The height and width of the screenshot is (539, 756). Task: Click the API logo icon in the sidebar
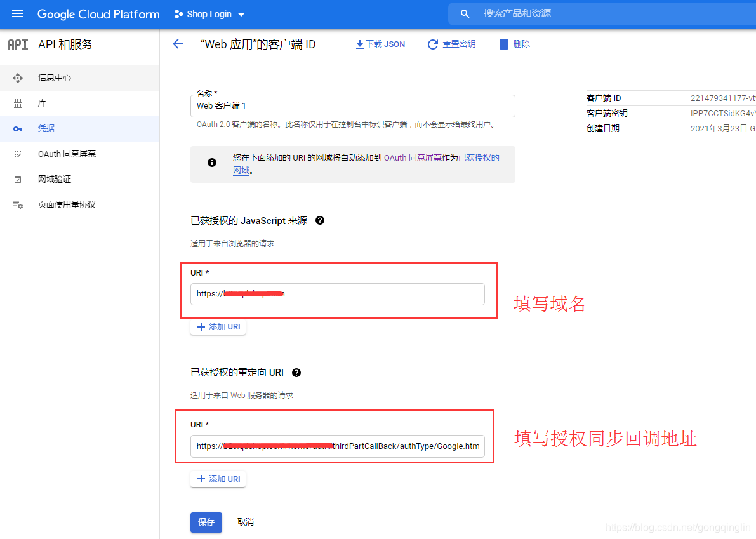pyautogui.click(x=18, y=44)
